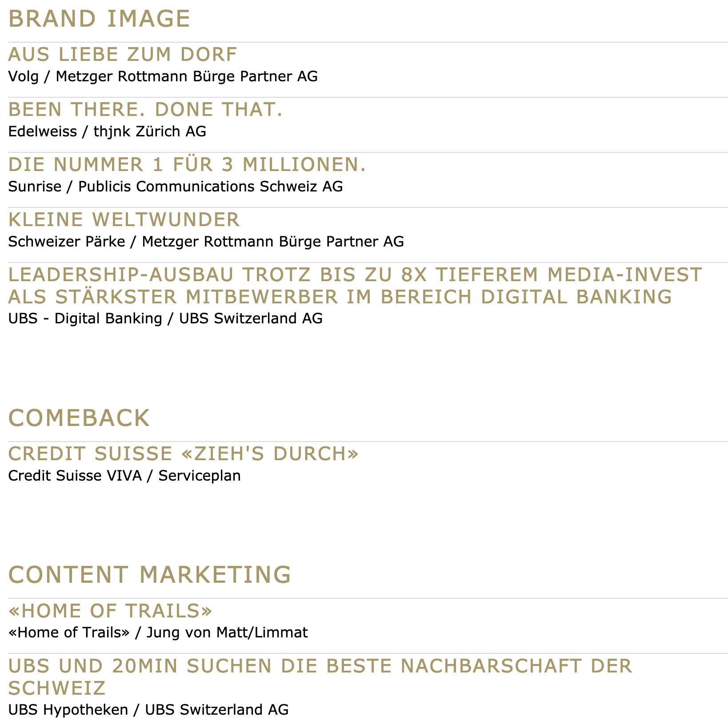Open the "Been There. Done That." entry
This screenshot has height=724, width=728.
coord(145,109)
